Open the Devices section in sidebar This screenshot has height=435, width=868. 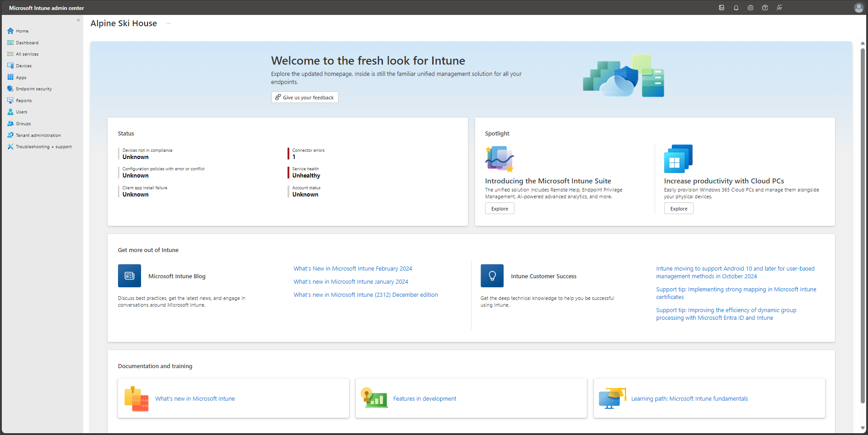[24, 65]
